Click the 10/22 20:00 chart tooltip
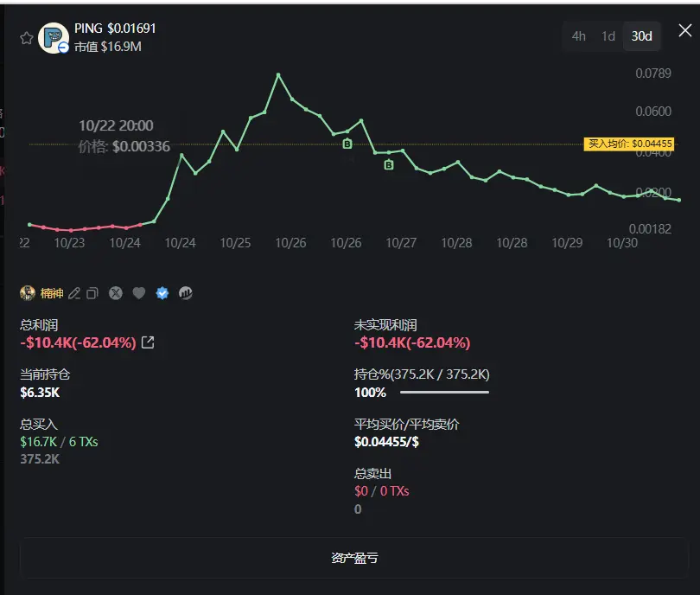700x595 pixels. tap(124, 136)
